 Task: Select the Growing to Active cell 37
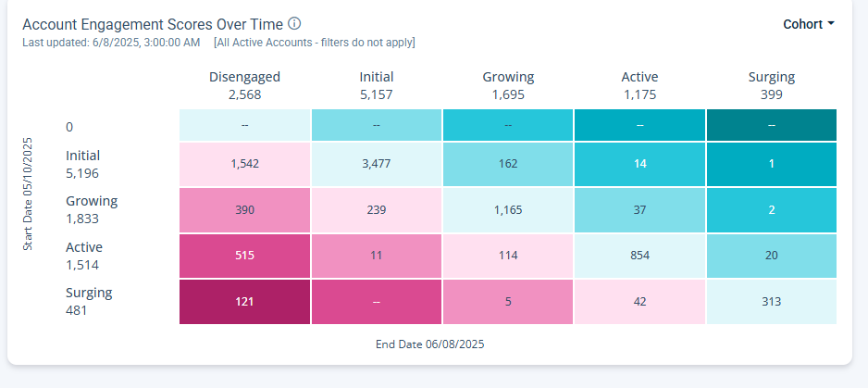(x=639, y=210)
